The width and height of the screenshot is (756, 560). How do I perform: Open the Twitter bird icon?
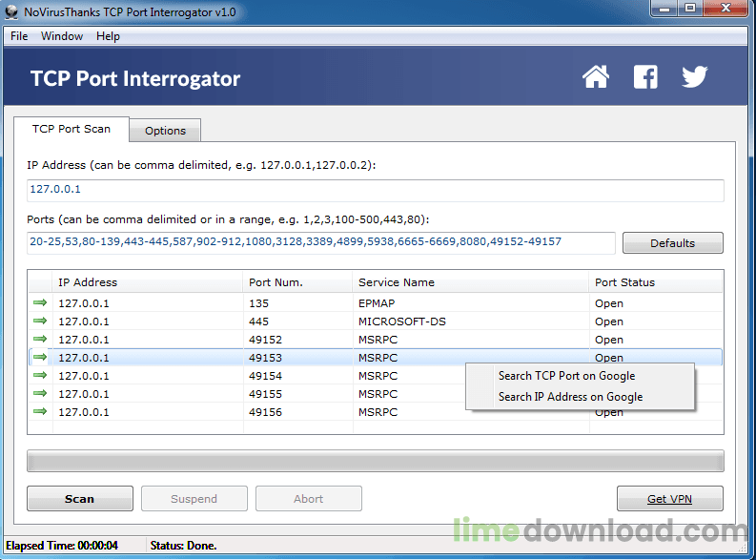coord(694,77)
